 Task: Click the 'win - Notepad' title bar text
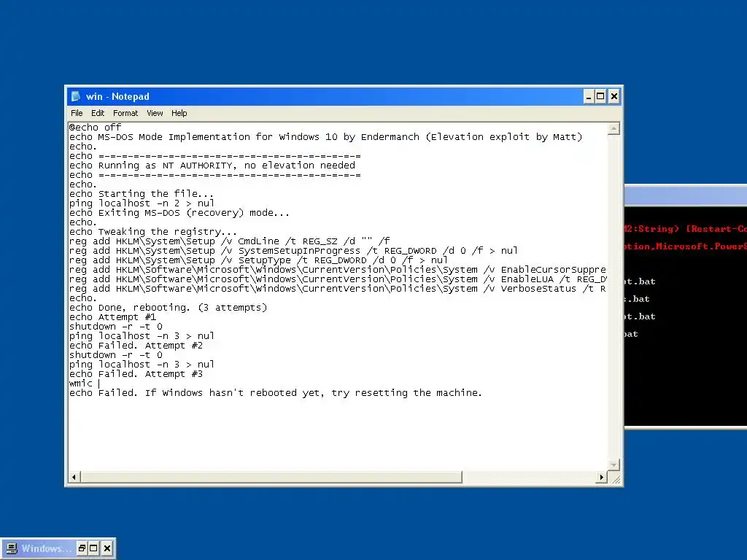click(117, 96)
